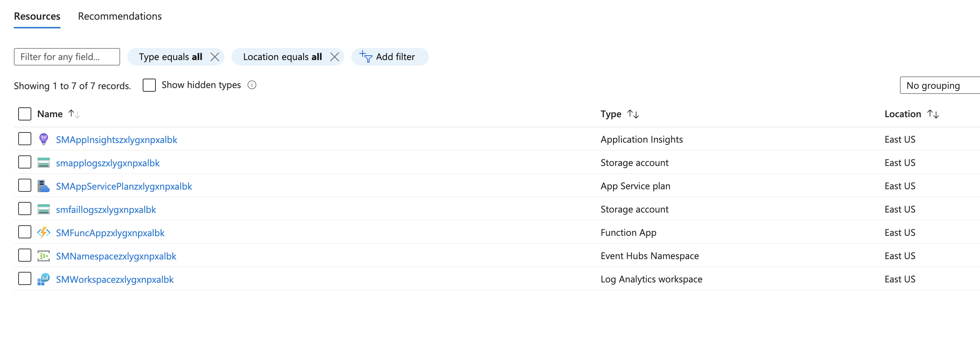Click the App Service plan icon

(43, 186)
